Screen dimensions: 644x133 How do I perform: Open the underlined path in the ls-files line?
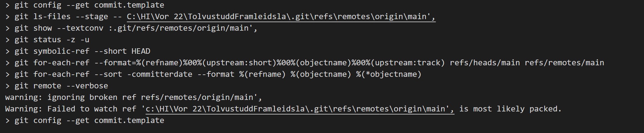281,17
